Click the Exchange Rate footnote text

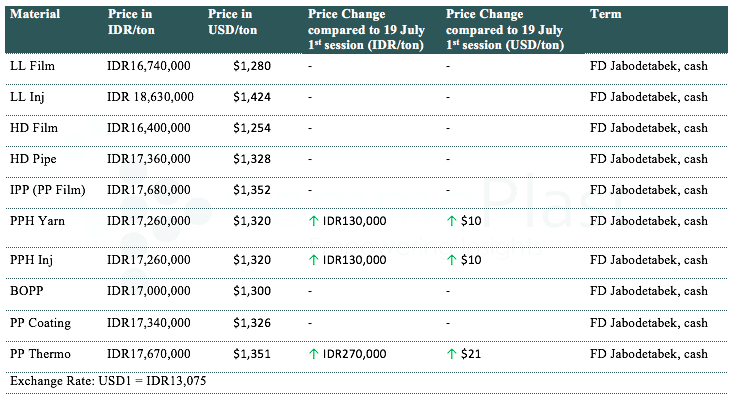107,381
